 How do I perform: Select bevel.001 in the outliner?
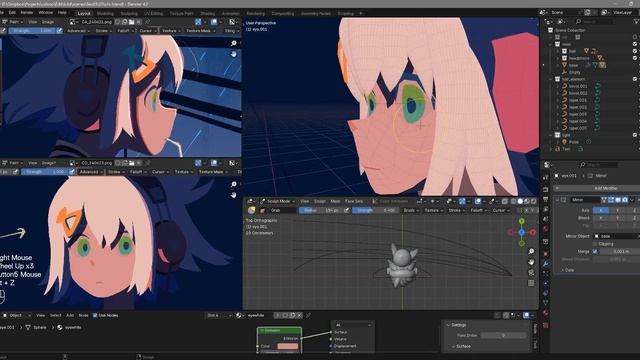[x=578, y=86]
